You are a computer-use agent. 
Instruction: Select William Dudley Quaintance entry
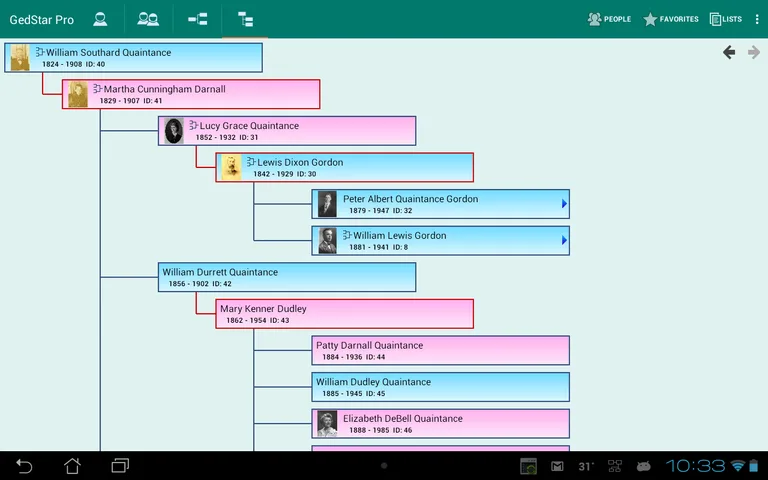(440, 387)
